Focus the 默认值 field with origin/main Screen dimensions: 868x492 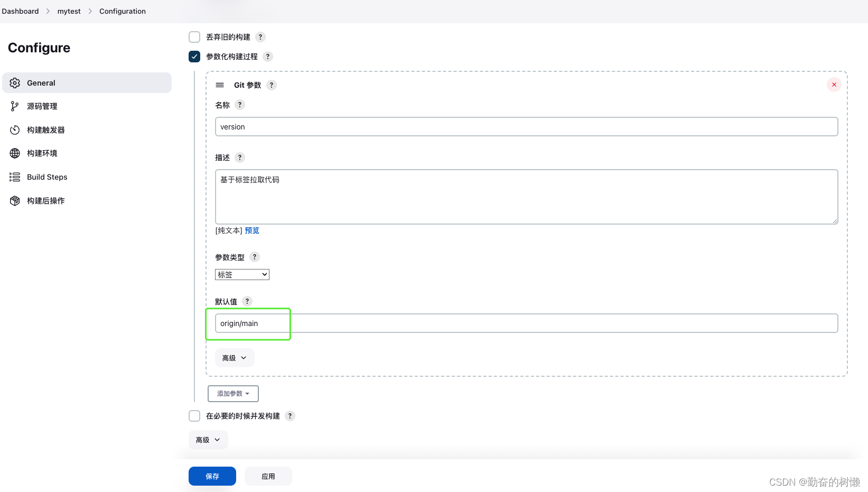coord(527,323)
